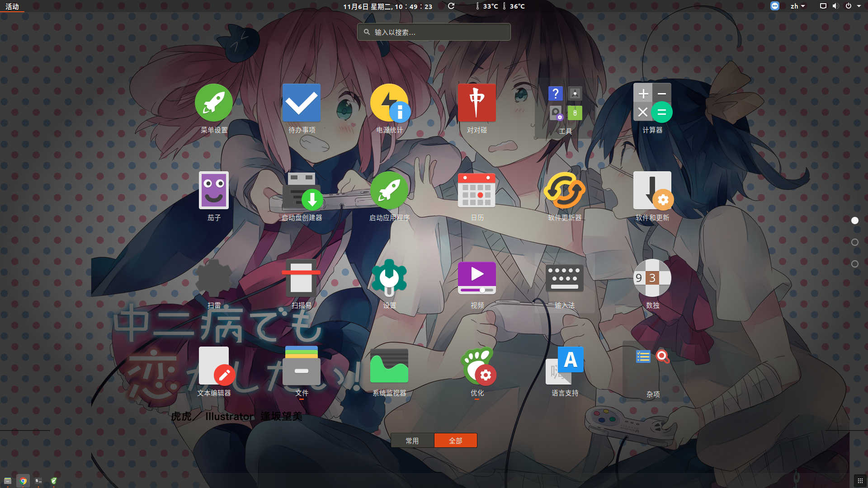Open 电源统计 power statistics
Image resolution: width=868 pixels, height=488 pixels.
(x=389, y=109)
